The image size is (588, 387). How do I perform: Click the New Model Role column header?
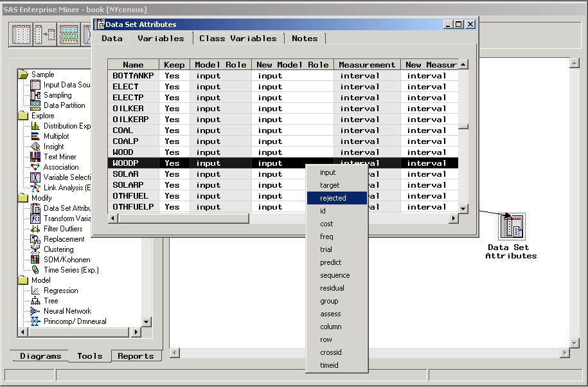tap(292, 64)
